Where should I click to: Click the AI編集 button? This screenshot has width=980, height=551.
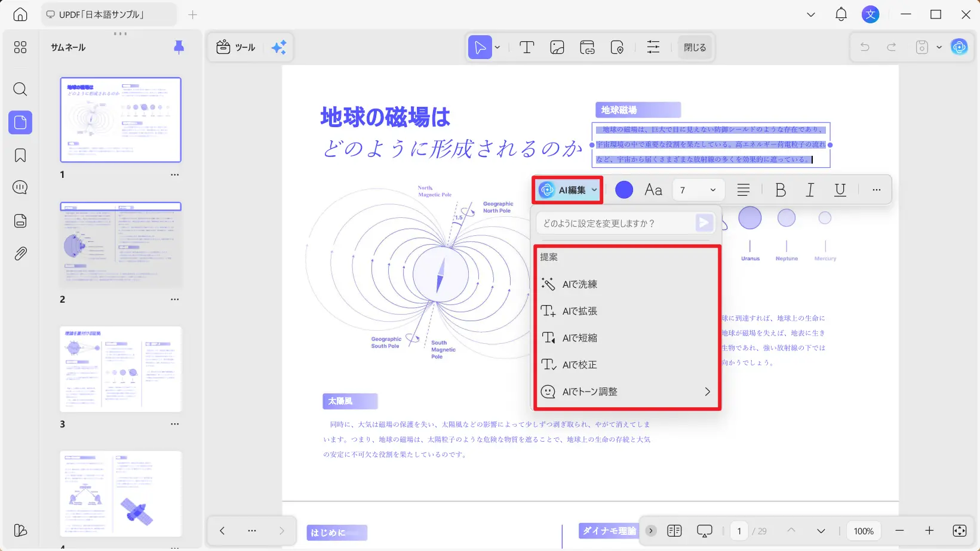coord(566,189)
